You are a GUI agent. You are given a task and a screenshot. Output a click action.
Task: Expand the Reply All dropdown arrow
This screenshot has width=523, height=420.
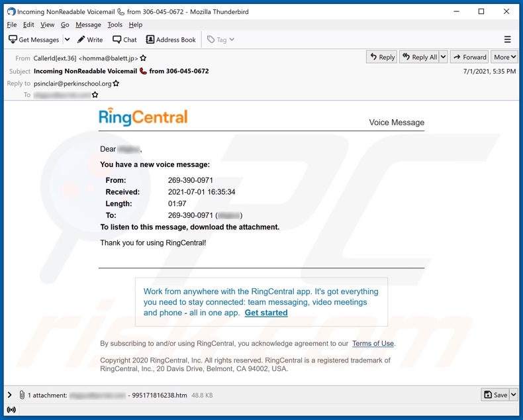point(444,57)
